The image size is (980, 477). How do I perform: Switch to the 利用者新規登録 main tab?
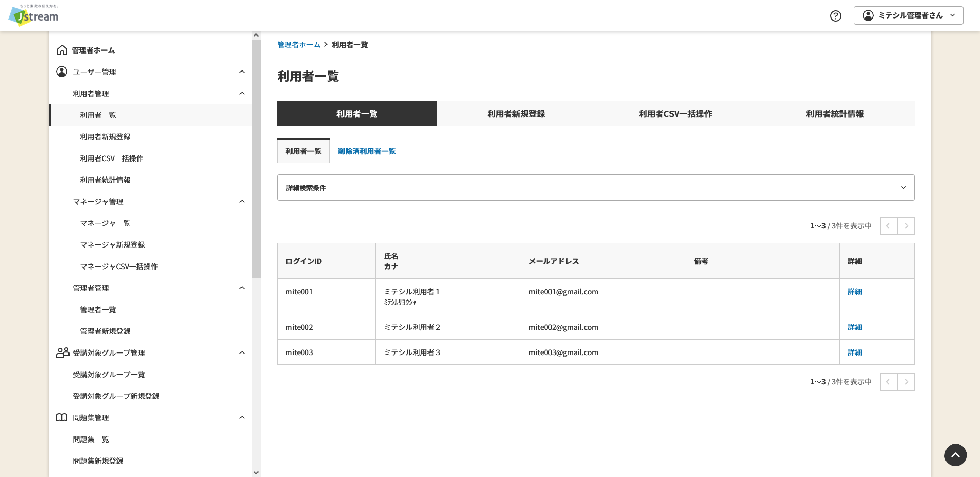point(516,113)
